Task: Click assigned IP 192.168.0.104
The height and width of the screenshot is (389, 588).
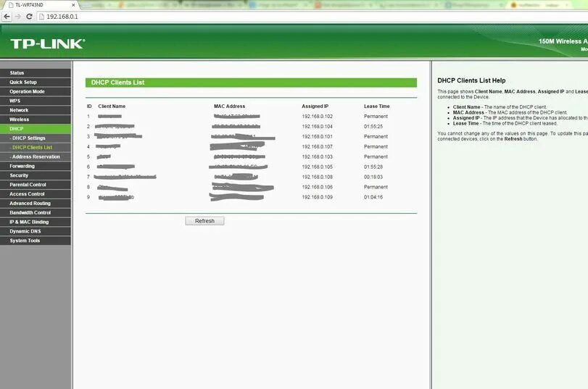Action: [x=318, y=127]
